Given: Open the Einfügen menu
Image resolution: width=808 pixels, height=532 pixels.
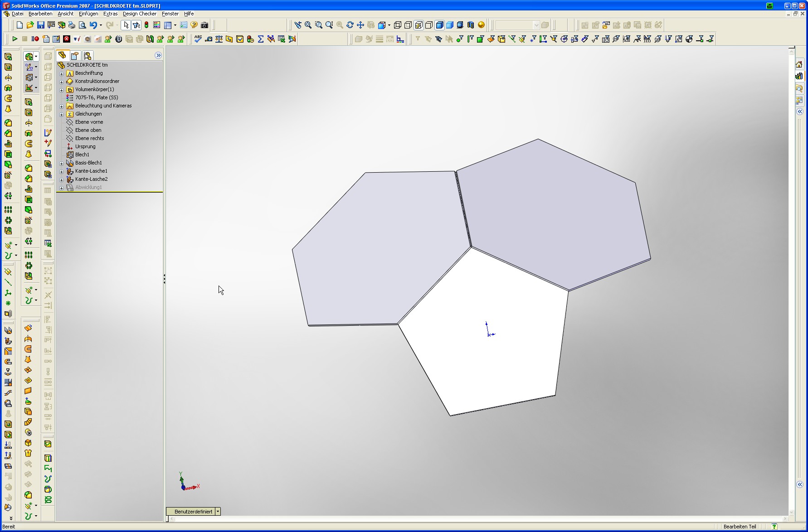Looking at the screenshot, I should 88,14.
